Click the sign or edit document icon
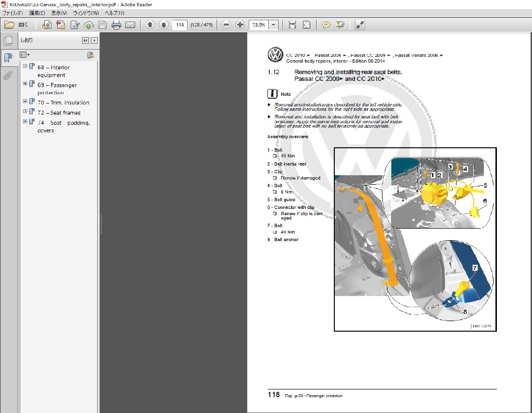 75,25
